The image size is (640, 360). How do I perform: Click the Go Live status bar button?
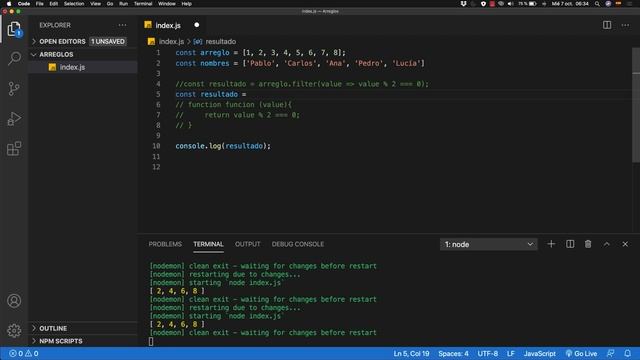point(581,353)
